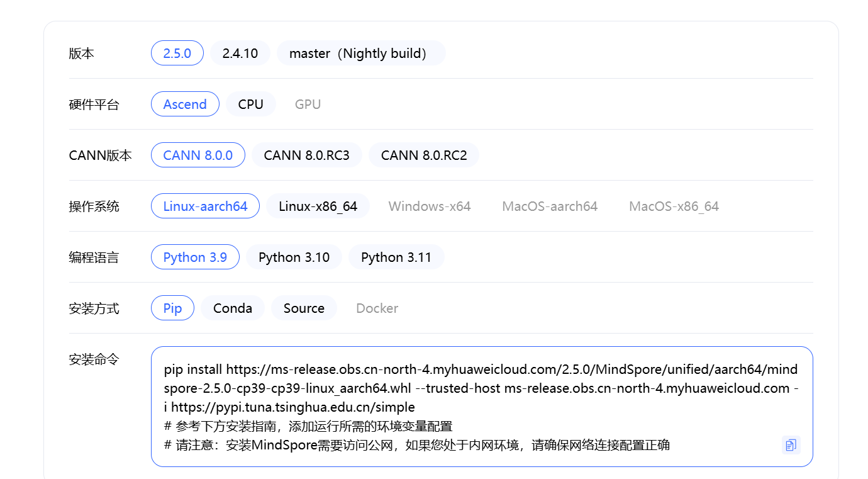The height and width of the screenshot is (479, 868).
Task: Select Pip install method
Action: 172,308
